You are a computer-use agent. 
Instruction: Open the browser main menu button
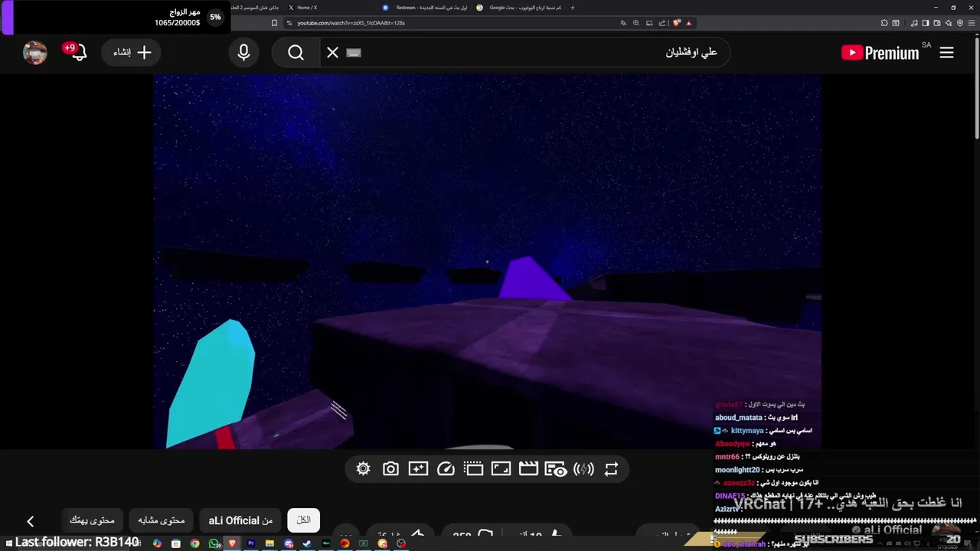[x=972, y=23]
